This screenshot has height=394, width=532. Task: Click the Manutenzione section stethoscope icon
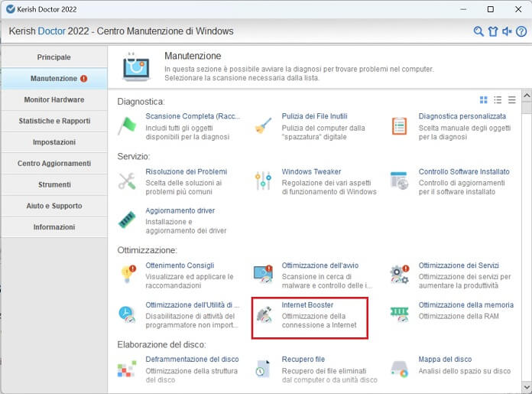point(136,67)
